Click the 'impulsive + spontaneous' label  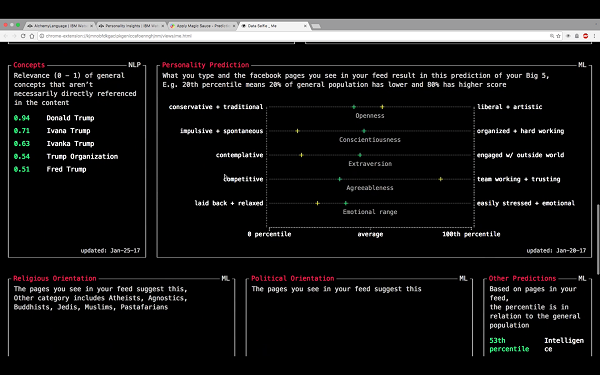(222, 131)
